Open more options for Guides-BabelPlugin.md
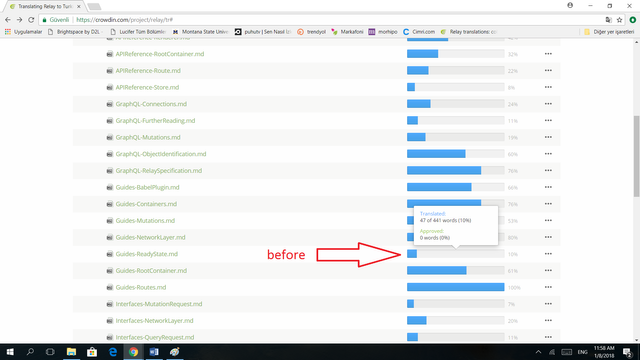The height and width of the screenshot is (360, 640). 548,187
